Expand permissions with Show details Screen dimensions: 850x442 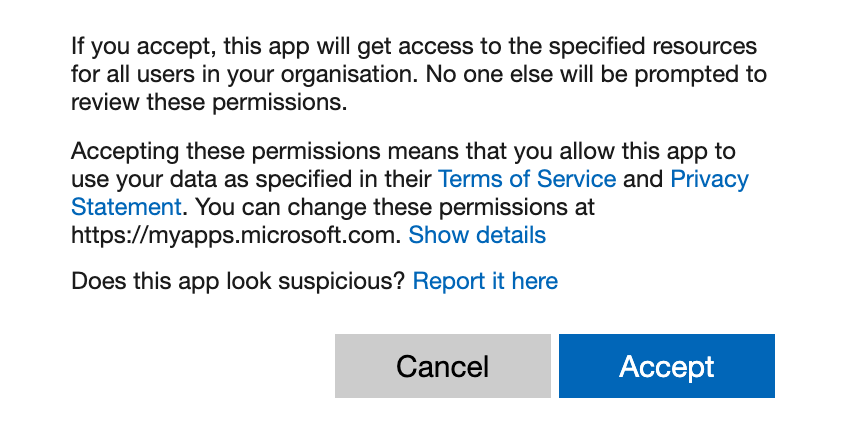[477, 235]
